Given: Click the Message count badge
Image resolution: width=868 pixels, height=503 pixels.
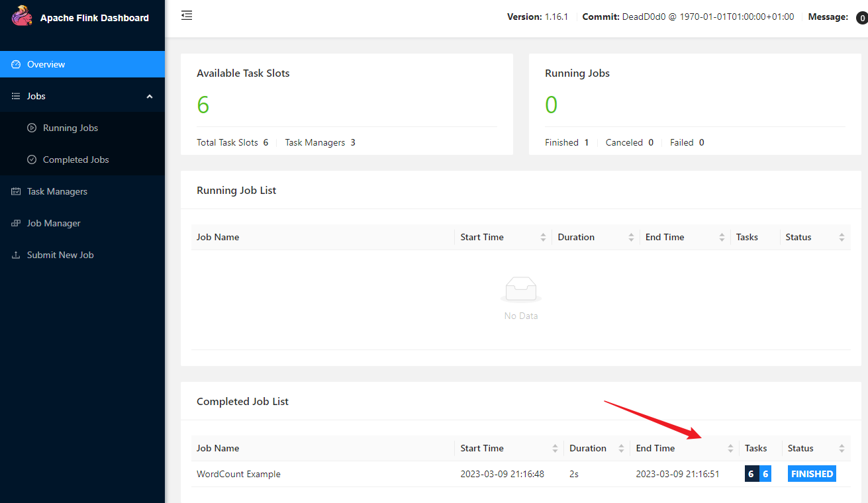Looking at the screenshot, I should 861,18.
